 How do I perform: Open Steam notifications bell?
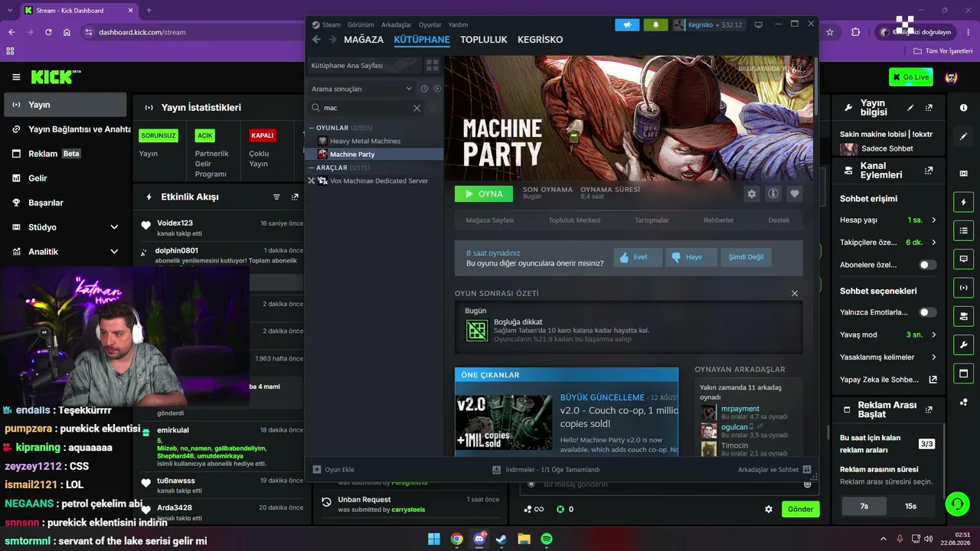[x=655, y=24]
